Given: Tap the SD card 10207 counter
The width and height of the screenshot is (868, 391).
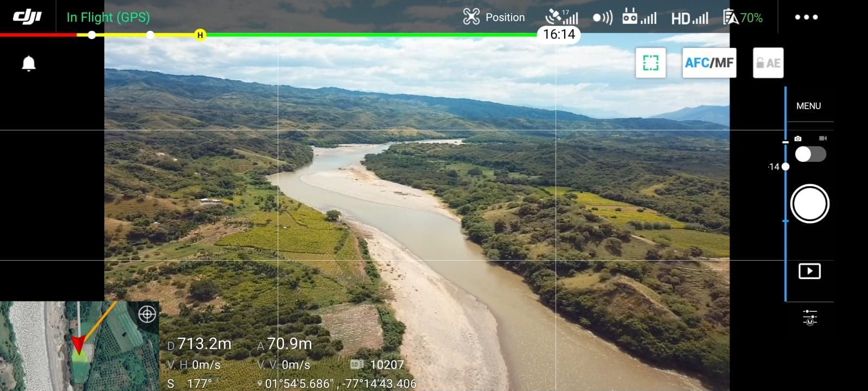Looking at the screenshot, I should pos(377,365).
